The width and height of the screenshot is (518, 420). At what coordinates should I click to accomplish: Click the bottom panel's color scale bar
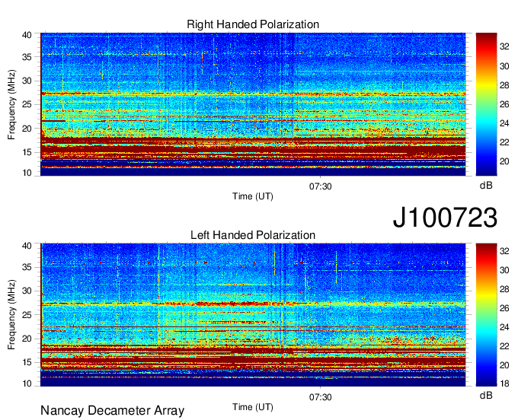click(486, 315)
